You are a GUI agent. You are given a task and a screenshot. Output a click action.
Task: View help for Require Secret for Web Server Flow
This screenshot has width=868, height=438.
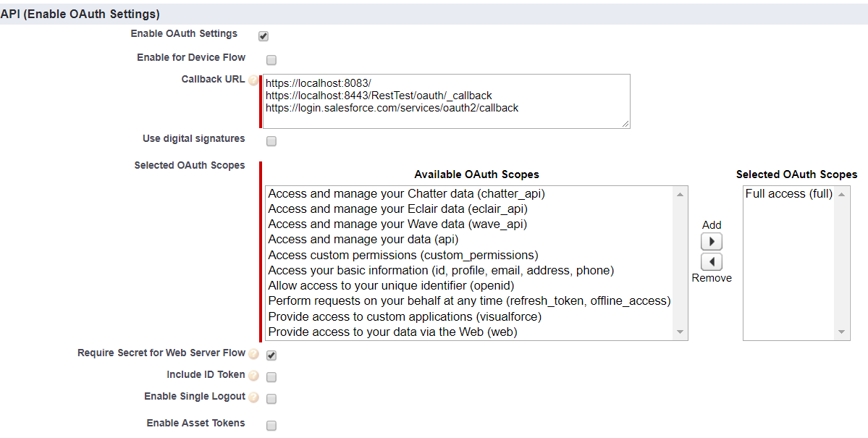[x=253, y=354]
